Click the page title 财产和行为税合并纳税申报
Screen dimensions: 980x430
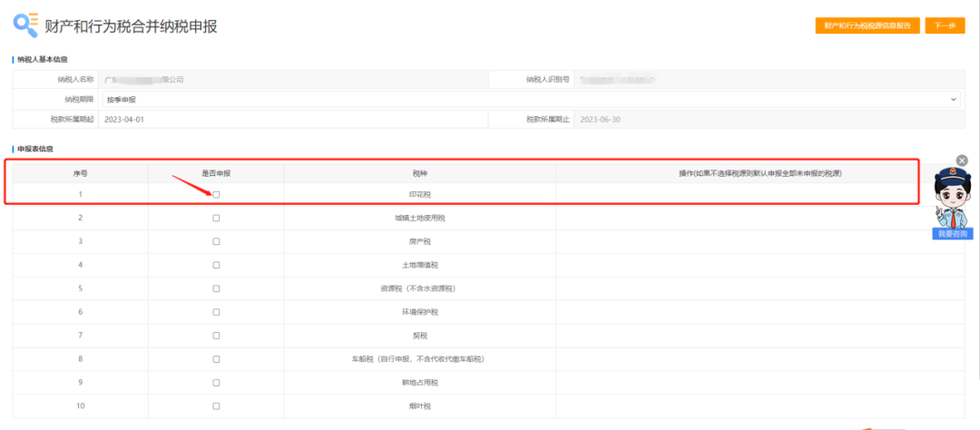[132, 26]
